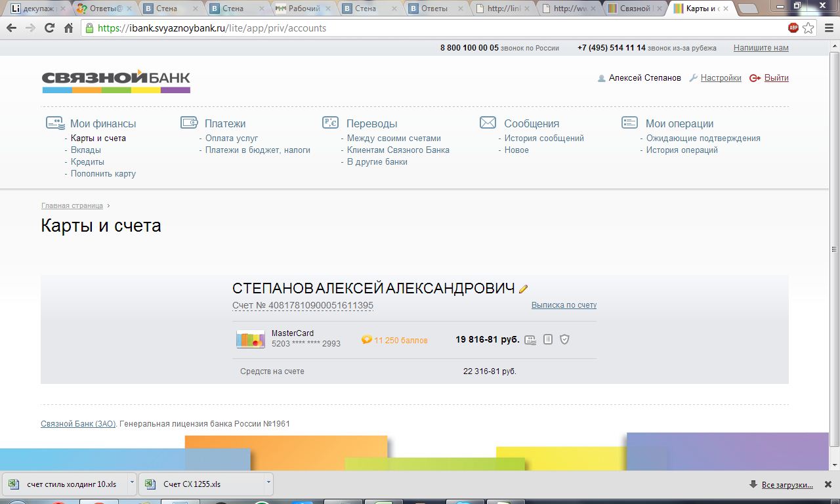Open the История сообщений link

point(544,138)
